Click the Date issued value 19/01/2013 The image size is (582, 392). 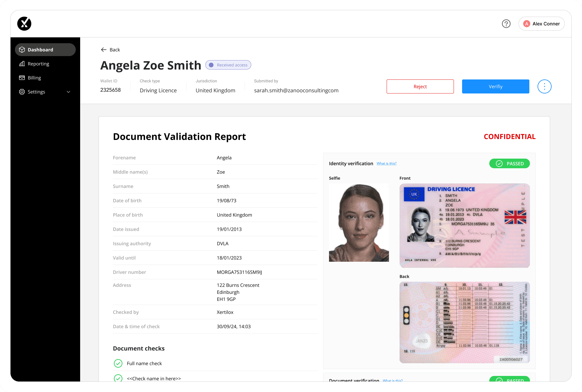coord(229,229)
